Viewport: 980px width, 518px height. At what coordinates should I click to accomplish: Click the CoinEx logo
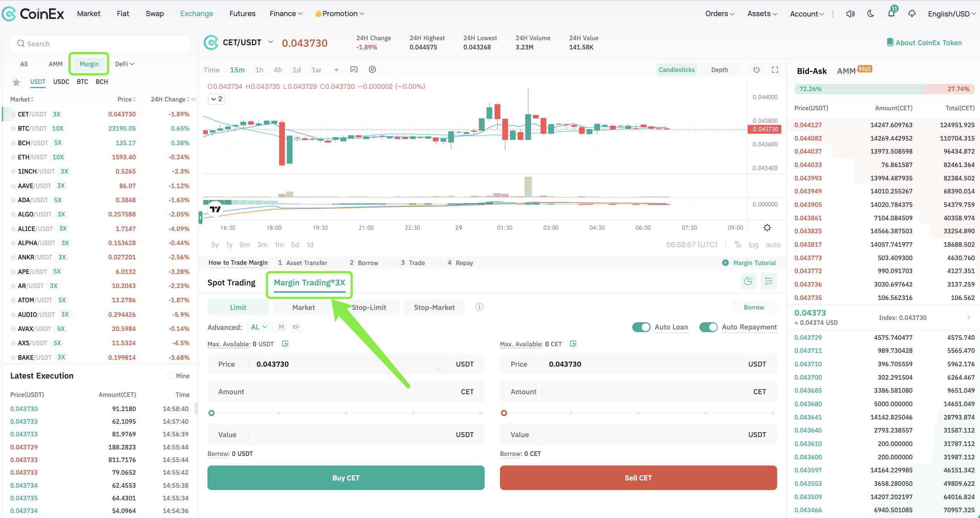tap(33, 14)
